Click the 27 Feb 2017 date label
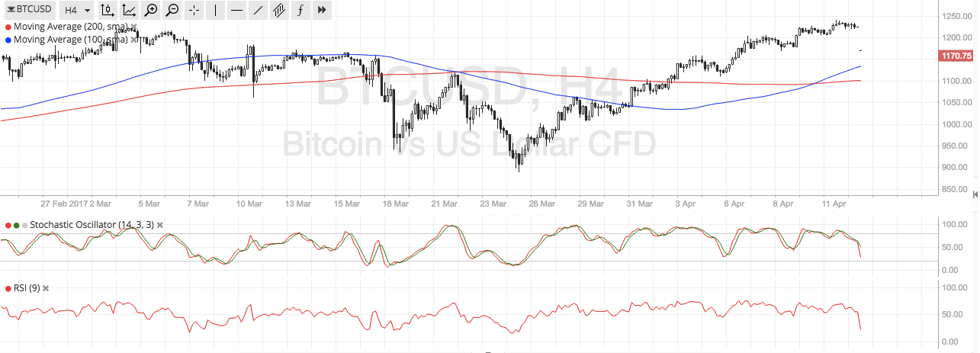 (64, 204)
